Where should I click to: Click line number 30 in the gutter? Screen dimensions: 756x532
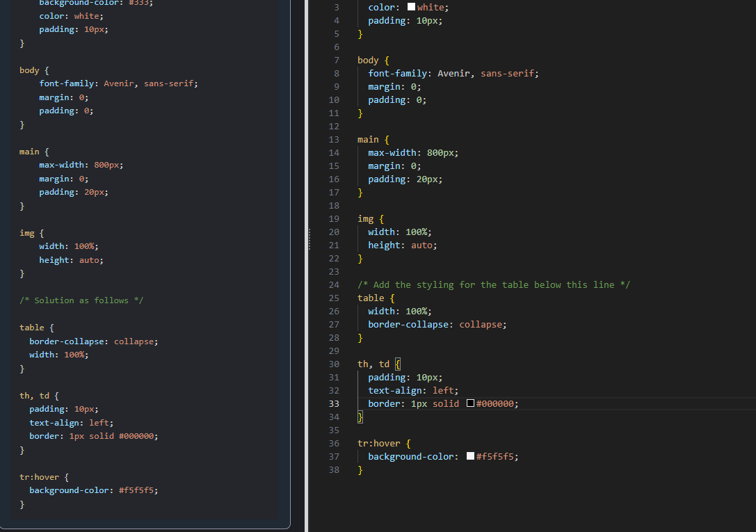(334, 364)
